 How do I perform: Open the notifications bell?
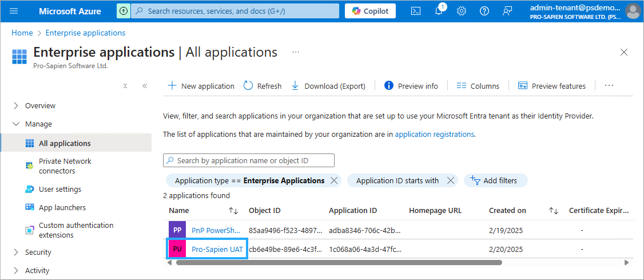point(439,11)
